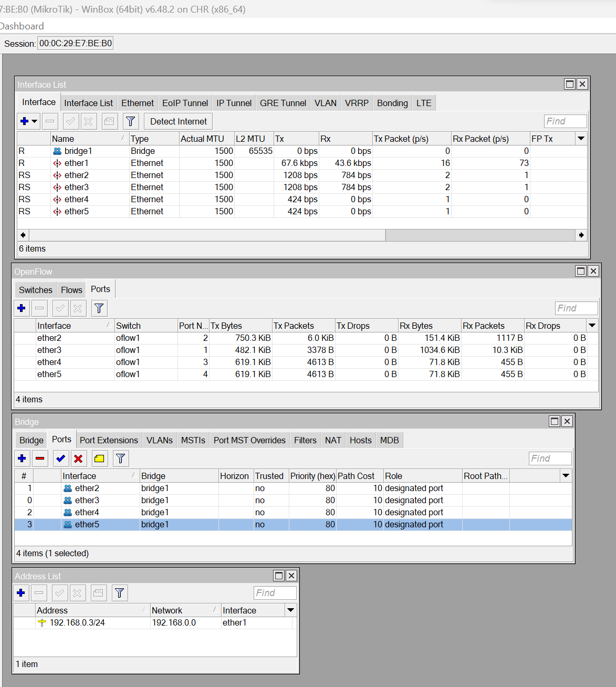Sort OpenFlow ports by Tx Bytes header
Screen dimensions: 616x687
click(x=241, y=326)
